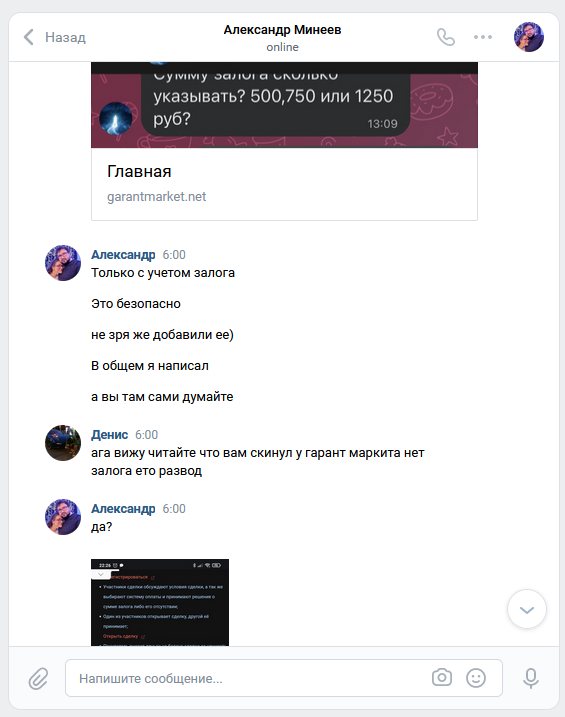Click the back chevron arrow icon

click(29, 37)
